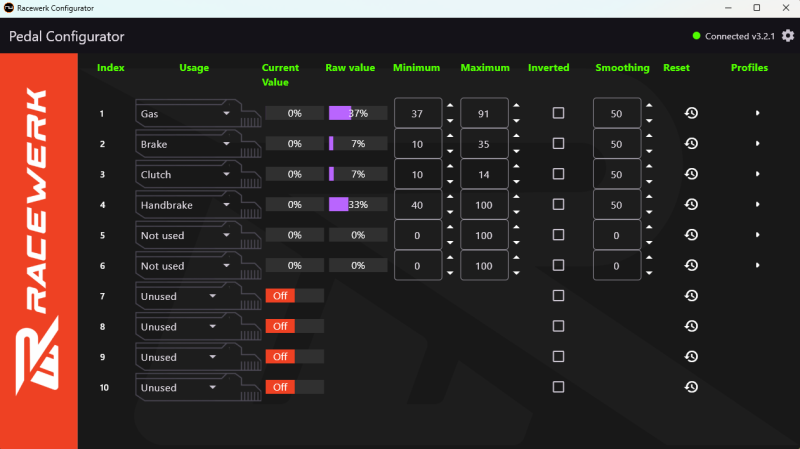Image resolution: width=800 pixels, height=449 pixels.
Task: Decrease Handbrake maximum with down arrow
Action: (x=516, y=212)
